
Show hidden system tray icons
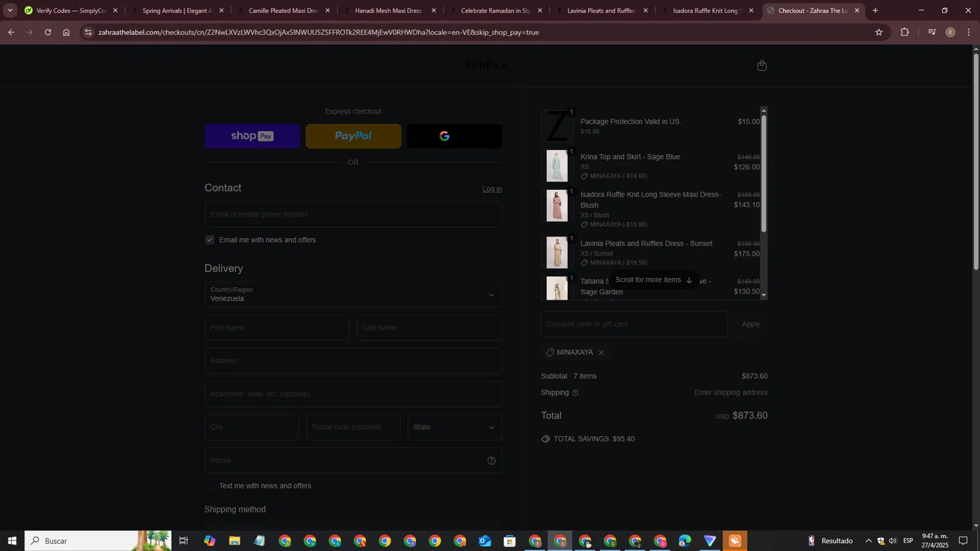pos(868,541)
